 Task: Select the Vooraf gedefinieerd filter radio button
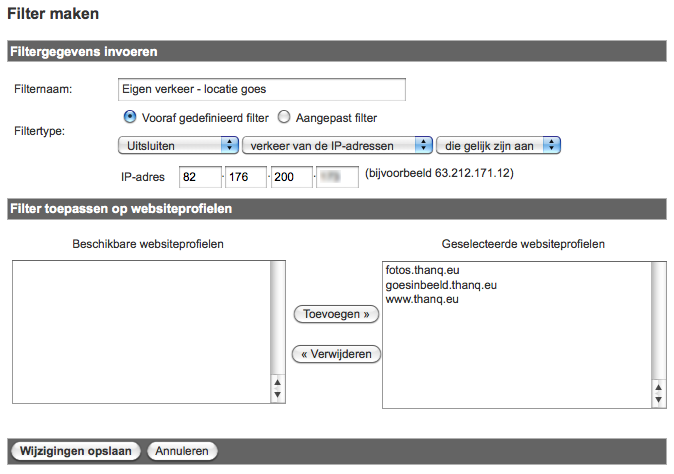click(128, 117)
